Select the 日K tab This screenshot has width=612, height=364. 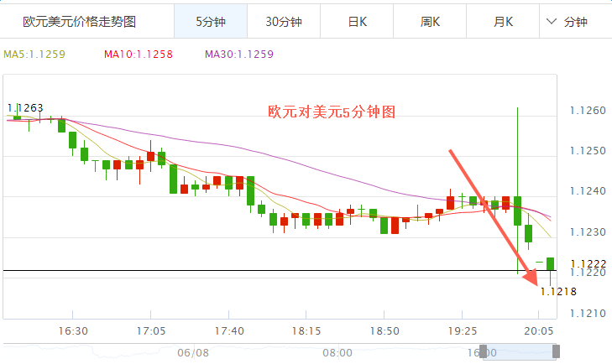coord(357,22)
